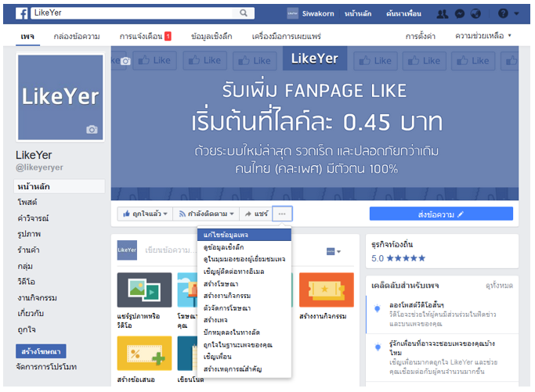Click the three-dots more button
The image size is (535, 392).
click(282, 214)
